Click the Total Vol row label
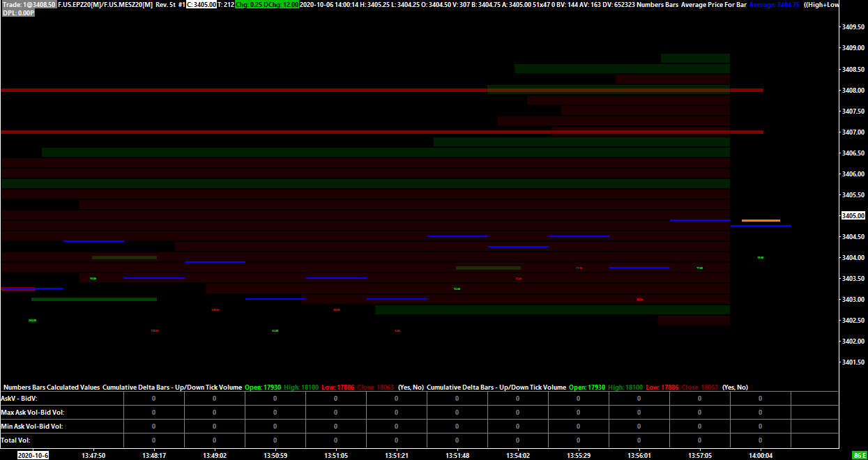 coord(15,440)
